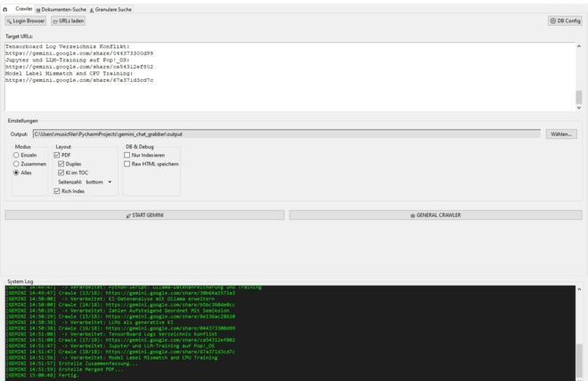
Task: Enable Raw HTML speichern option
Action: [127, 164]
